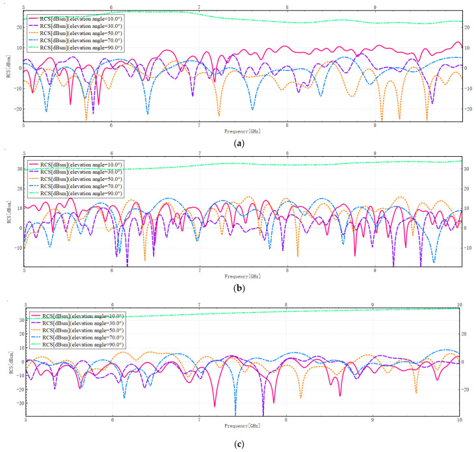Select elevation angle=10.0° legend entry in chart (a)
Screen dimensions: 476x452
75,19
